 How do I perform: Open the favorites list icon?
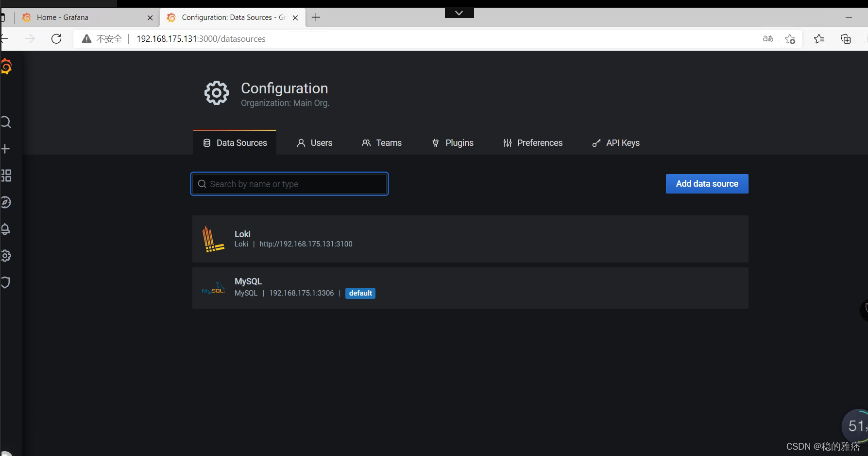[x=819, y=39]
